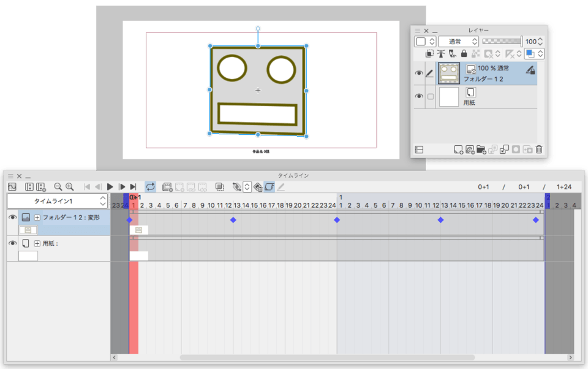Expand the フォルダー 1 2 timeline track

point(37,218)
